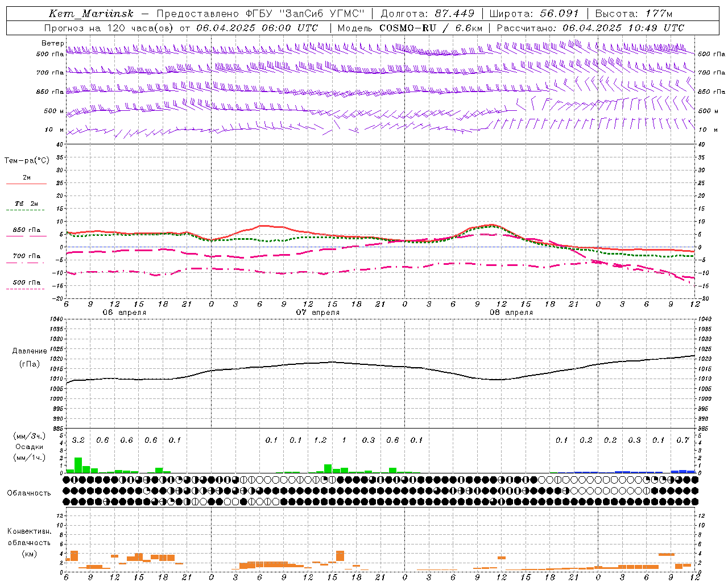Click the 'Прогноз на 120 часа(ов)' text
The width and height of the screenshot is (728, 582).
pyautogui.click(x=109, y=28)
